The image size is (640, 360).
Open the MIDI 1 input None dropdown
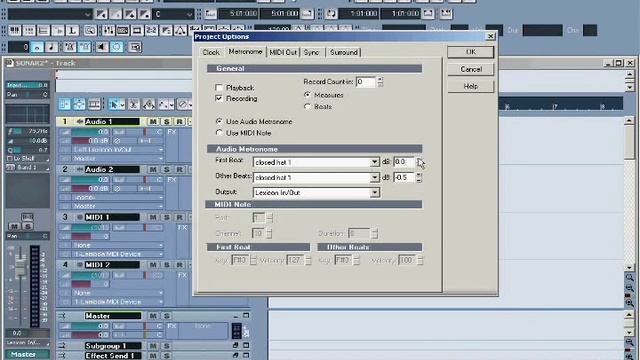(x=118, y=245)
